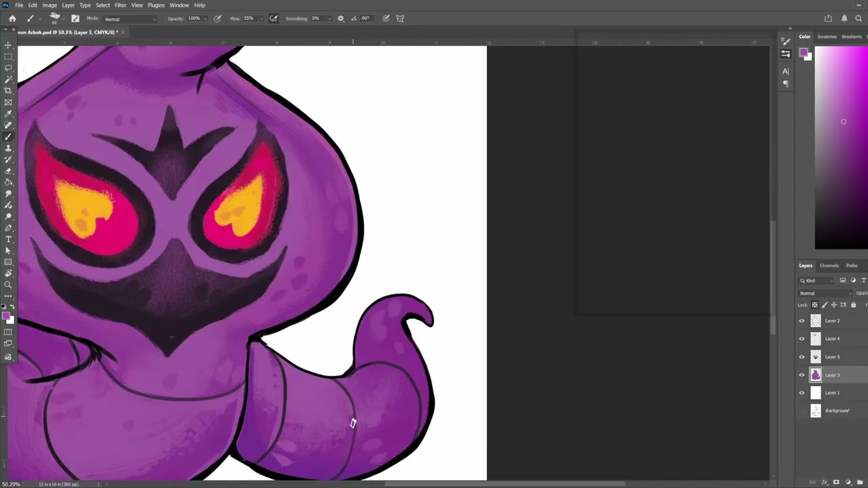Open the Plugins menu
The height and width of the screenshot is (488, 868).
[156, 5]
